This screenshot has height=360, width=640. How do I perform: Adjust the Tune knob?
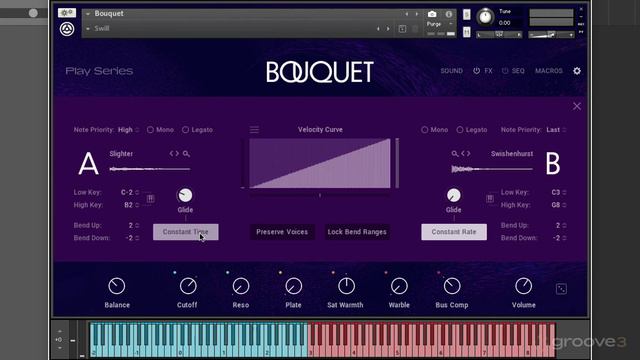485,17
